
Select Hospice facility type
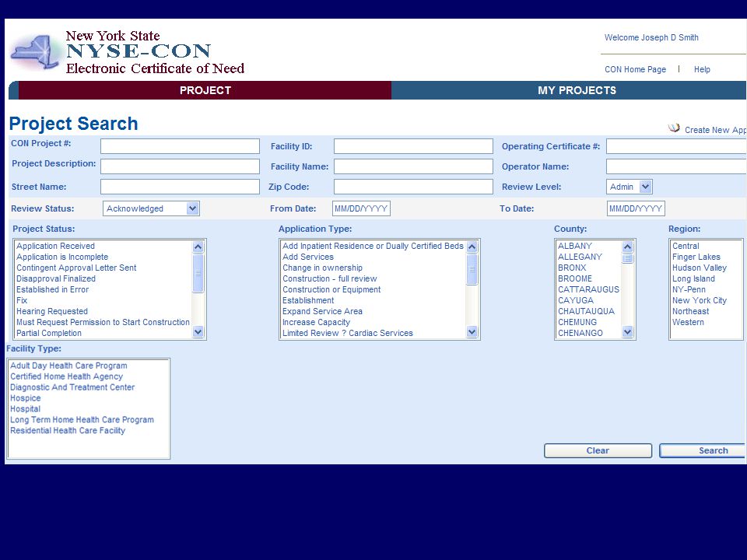pos(26,398)
